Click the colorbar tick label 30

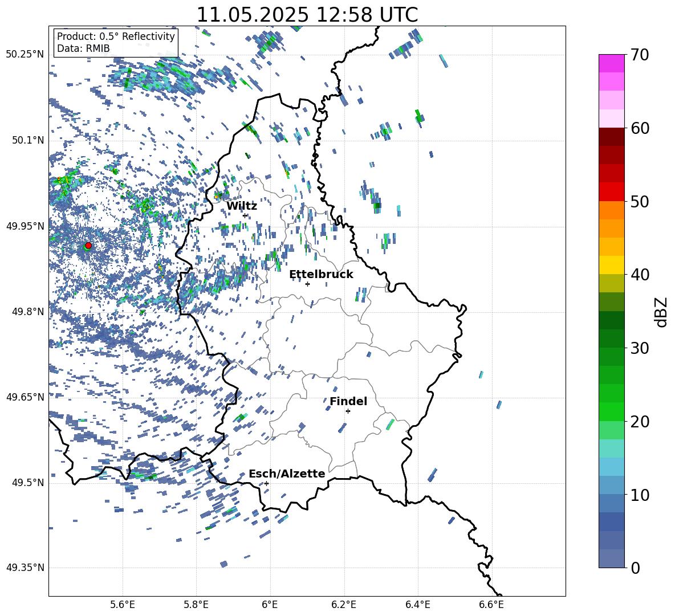click(x=640, y=348)
